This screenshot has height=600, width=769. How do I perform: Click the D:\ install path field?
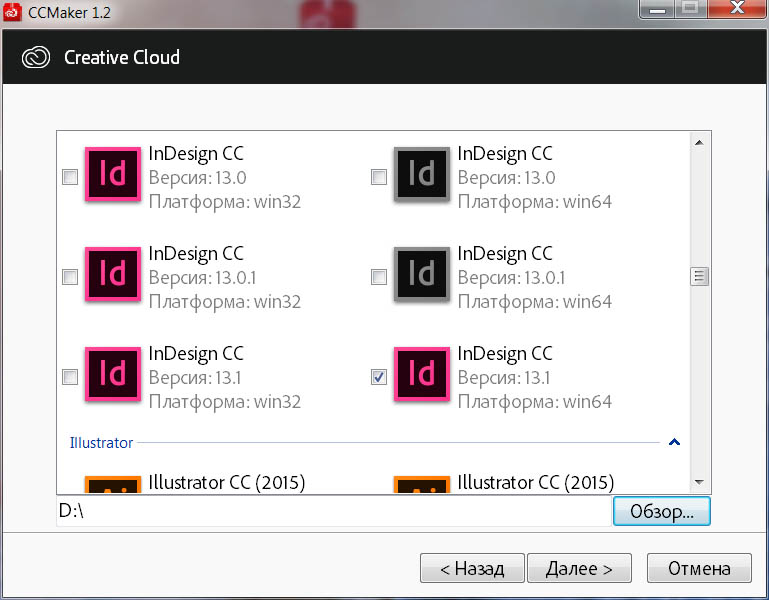click(x=334, y=511)
